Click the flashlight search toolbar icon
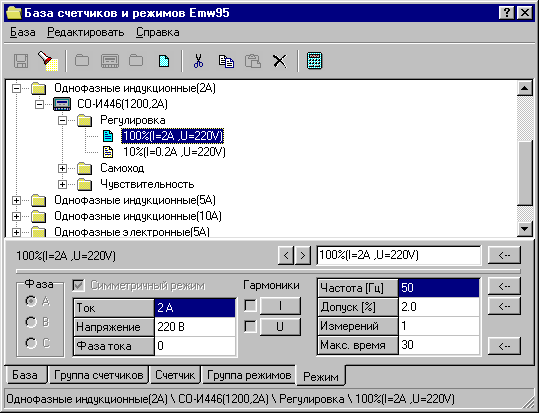 pyautogui.click(x=48, y=61)
